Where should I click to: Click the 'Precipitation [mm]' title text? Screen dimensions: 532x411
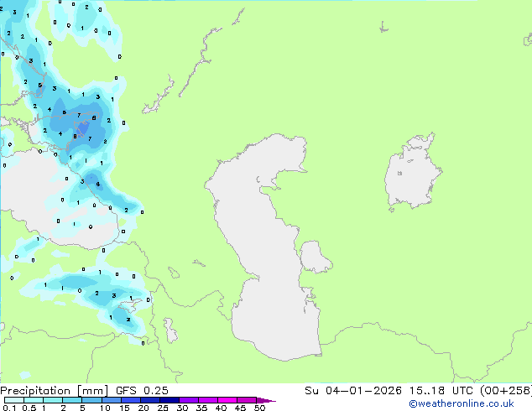pyautogui.click(x=55, y=391)
